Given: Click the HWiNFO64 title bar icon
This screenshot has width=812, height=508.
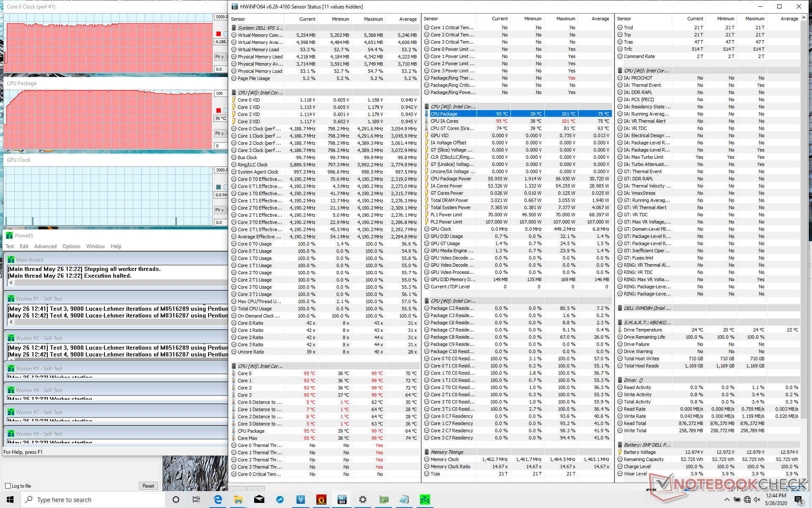Looking at the screenshot, I should (x=234, y=6).
